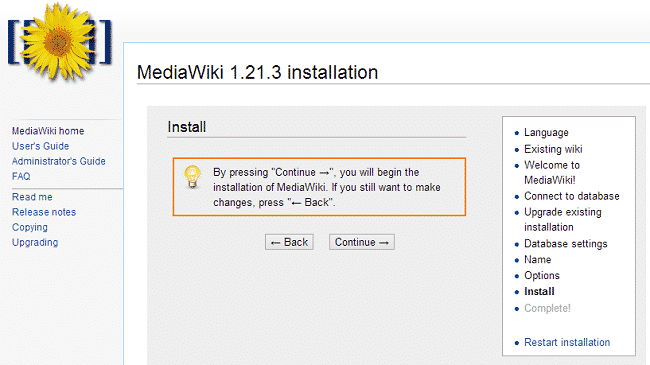Go back with the Back button
This screenshot has height=365, width=650.
tap(289, 242)
